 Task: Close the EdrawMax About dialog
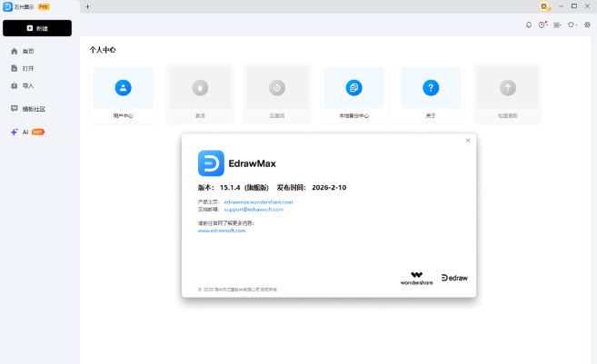[x=468, y=141]
